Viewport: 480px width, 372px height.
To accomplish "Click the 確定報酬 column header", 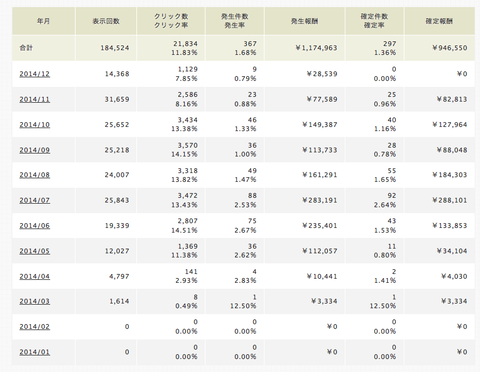I will pyautogui.click(x=439, y=21).
